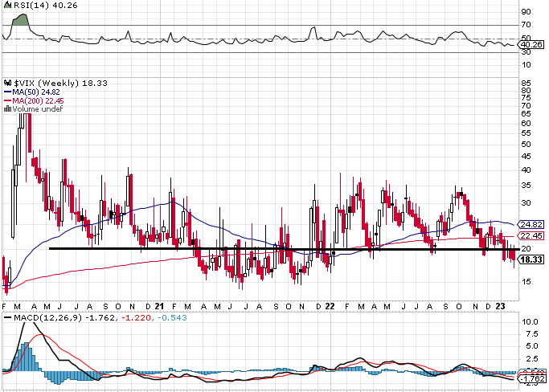This screenshot has width=549, height=392.
Task: Click the MACD black line legend marker
Action: (8, 318)
